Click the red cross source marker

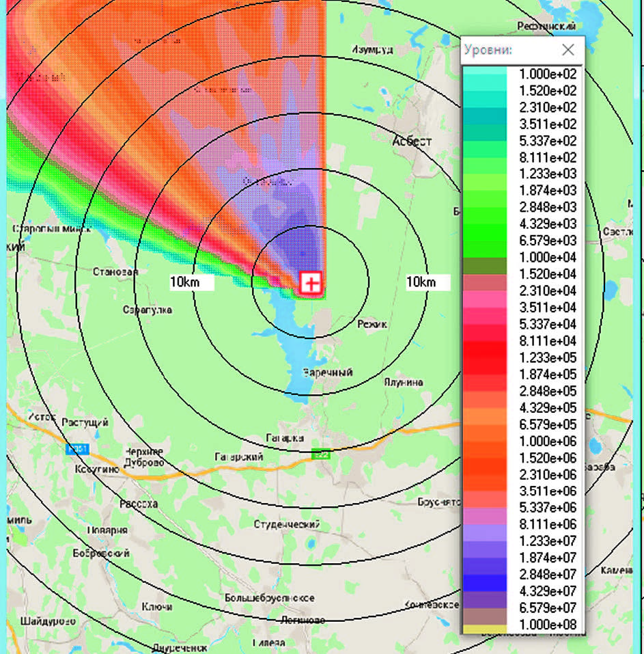click(311, 283)
